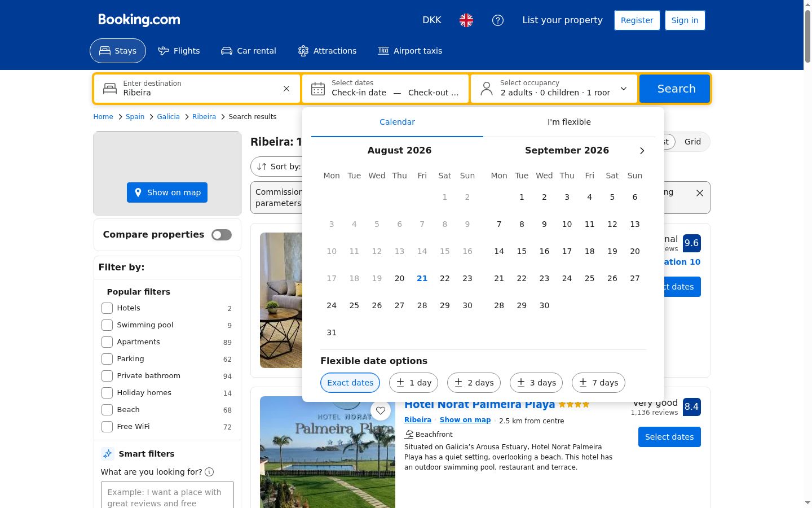
Task: Check the Swimming pool filter
Action: tap(107, 325)
